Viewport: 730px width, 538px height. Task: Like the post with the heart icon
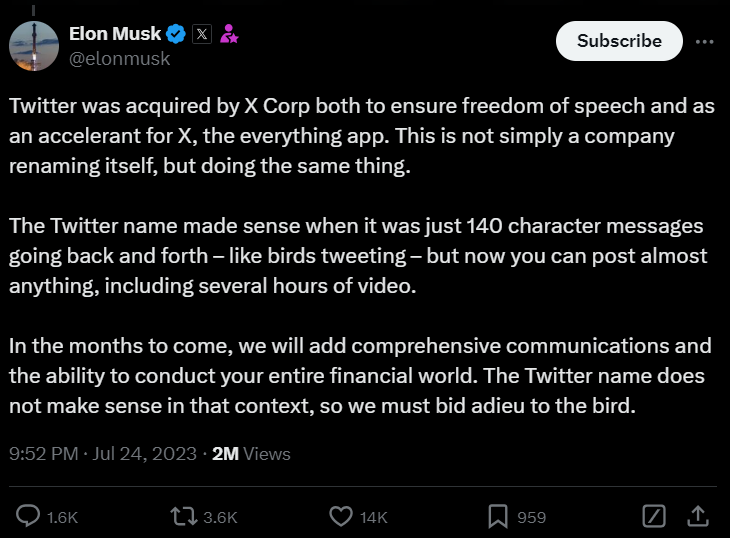click(x=341, y=516)
